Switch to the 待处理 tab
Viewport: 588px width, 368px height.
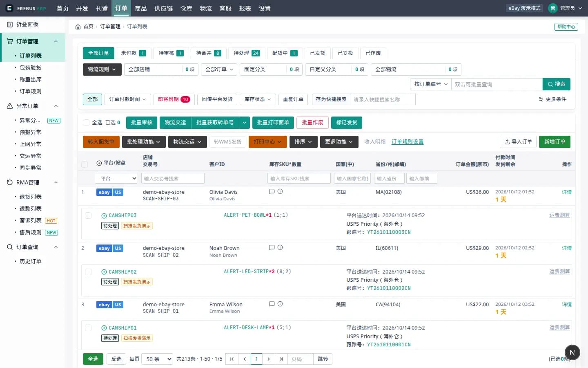(x=247, y=53)
